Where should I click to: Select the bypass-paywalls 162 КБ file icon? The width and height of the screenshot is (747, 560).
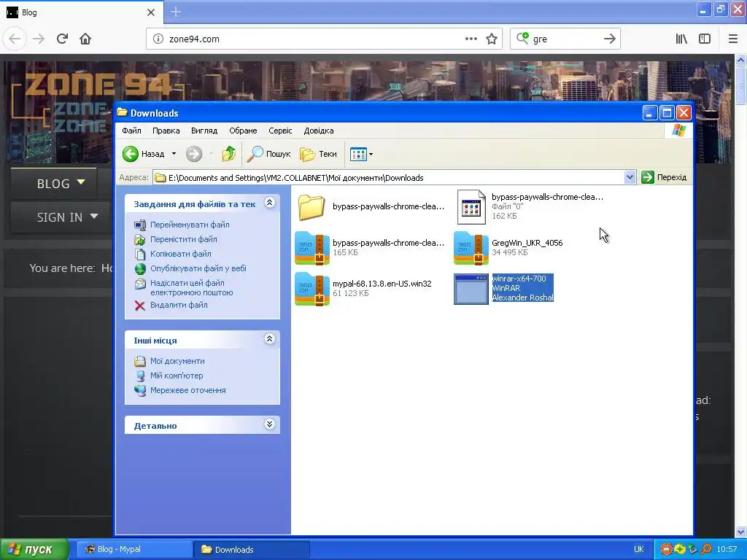(471, 206)
